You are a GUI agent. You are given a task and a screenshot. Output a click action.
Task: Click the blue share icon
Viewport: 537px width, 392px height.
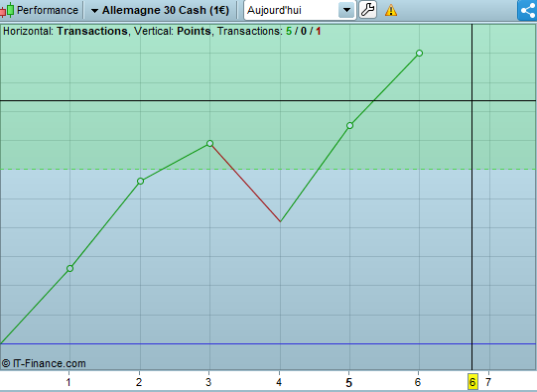[x=527, y=10]
